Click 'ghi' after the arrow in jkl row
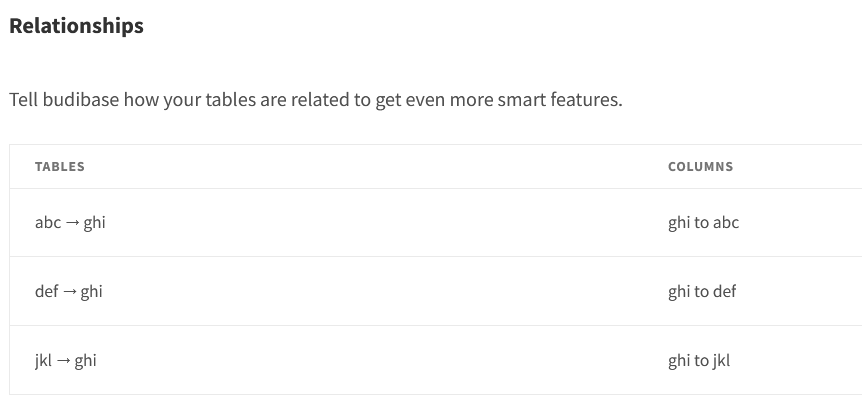This screenshot has width=862, height=411. 85,361
